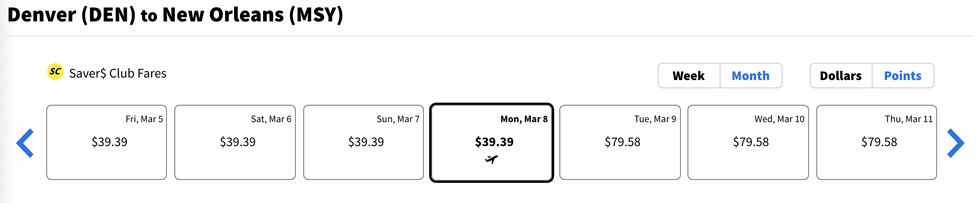Click the Saver$ Club Fares label
The height and width of the screenshot is (203, 980).
(x=118, y=73)
